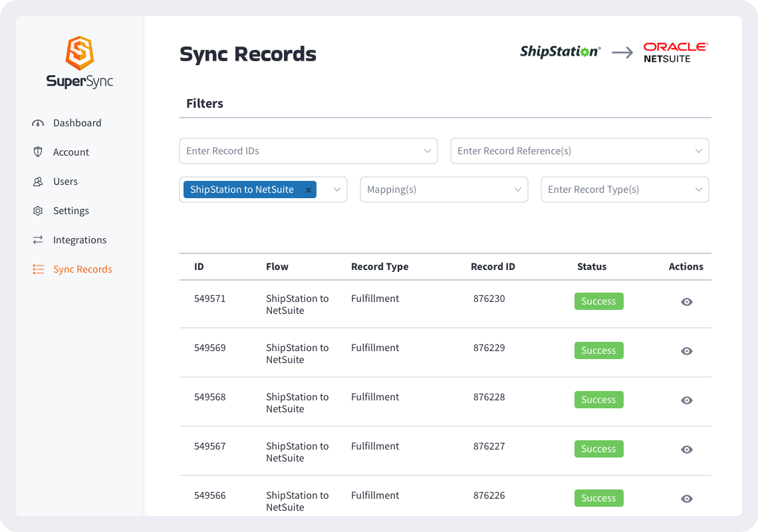Click Success badge for record 876226
The width and height of the screenshot is (758, 532).
(598, 498)
